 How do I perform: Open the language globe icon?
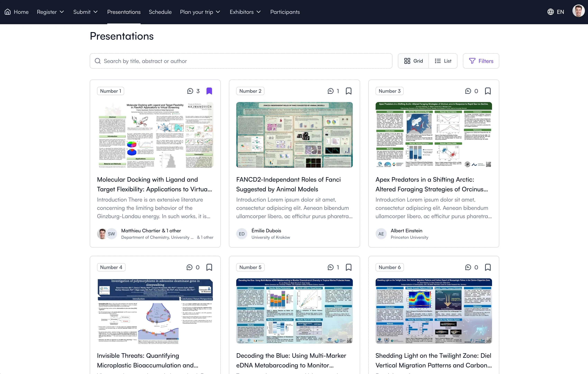pyautogui.click(x=550, y=12)
